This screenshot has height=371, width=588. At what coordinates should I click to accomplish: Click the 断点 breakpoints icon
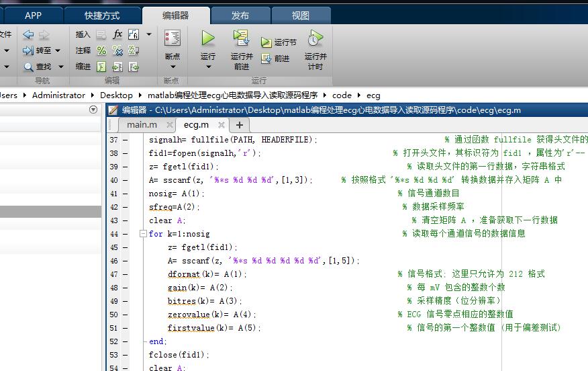(x=173, y=38)
